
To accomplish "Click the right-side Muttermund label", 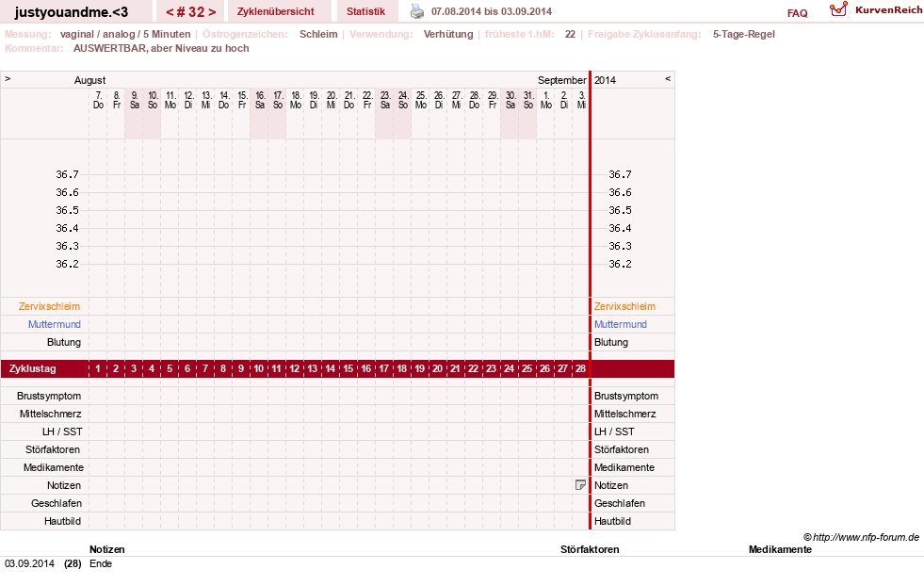I will tap(621, 324).
